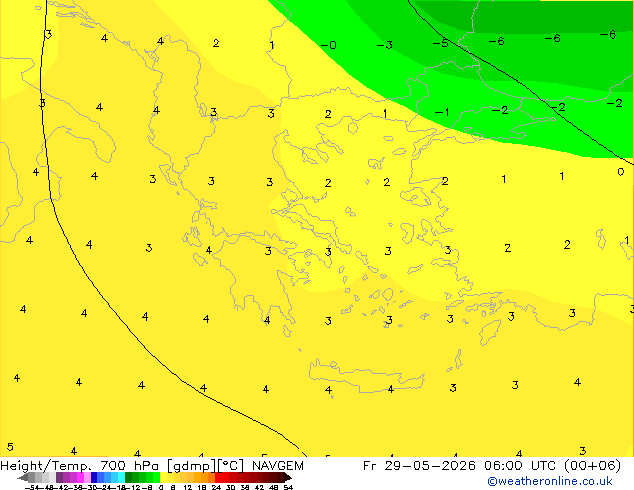Click the cyan legend swatch
Screen dimensions: 634x490
pos(121,477)
